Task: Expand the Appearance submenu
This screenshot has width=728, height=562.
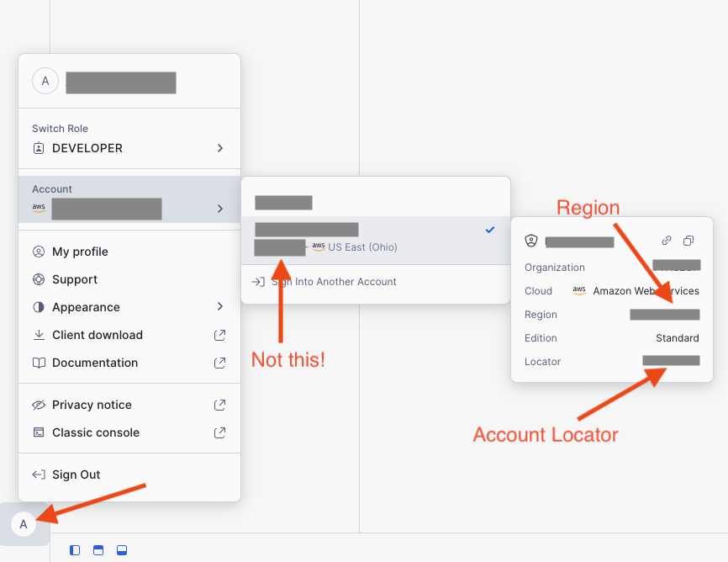Action: pos(219,306)
